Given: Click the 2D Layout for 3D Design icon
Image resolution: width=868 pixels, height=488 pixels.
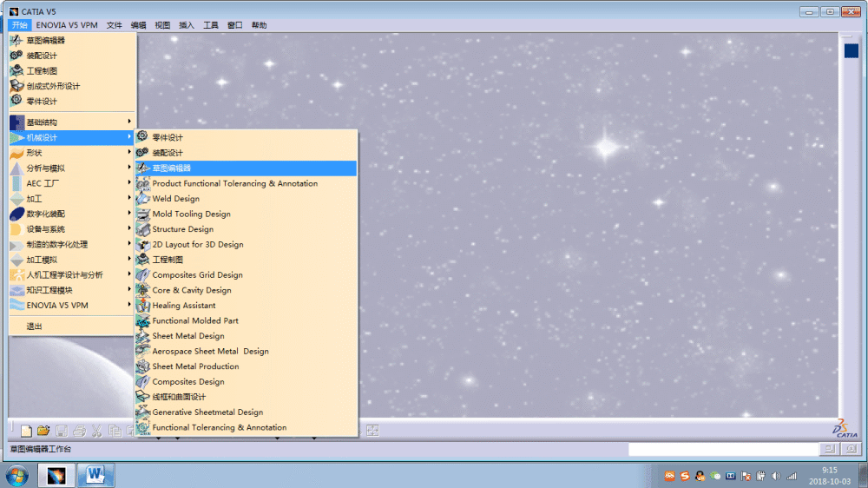Looking at the screenshot, I should pyautogui.click(x=143, y=244).
